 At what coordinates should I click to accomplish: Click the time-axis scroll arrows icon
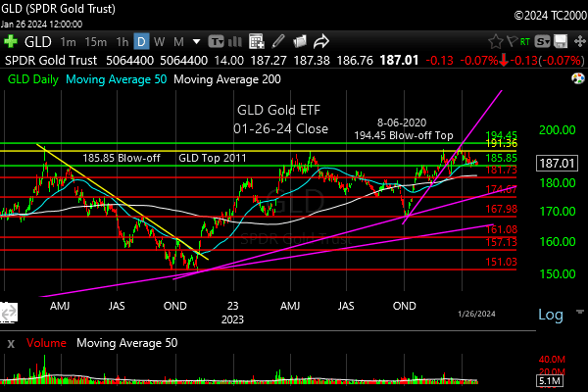click(x=9, y=312)
